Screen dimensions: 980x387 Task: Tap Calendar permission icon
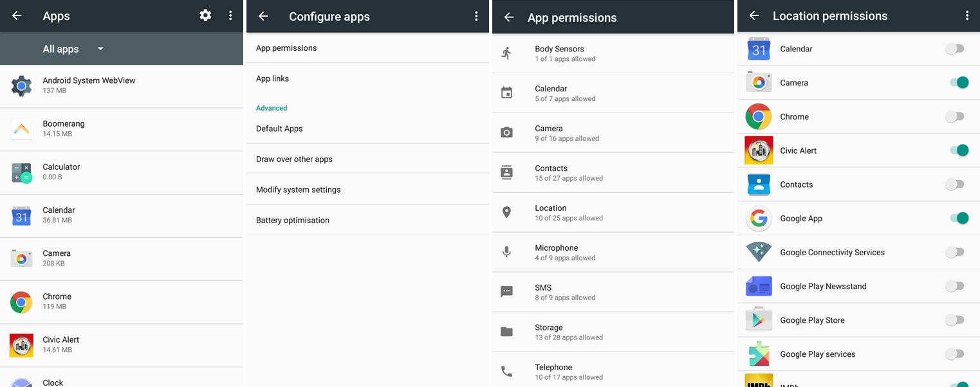click(x=507, y=93)
